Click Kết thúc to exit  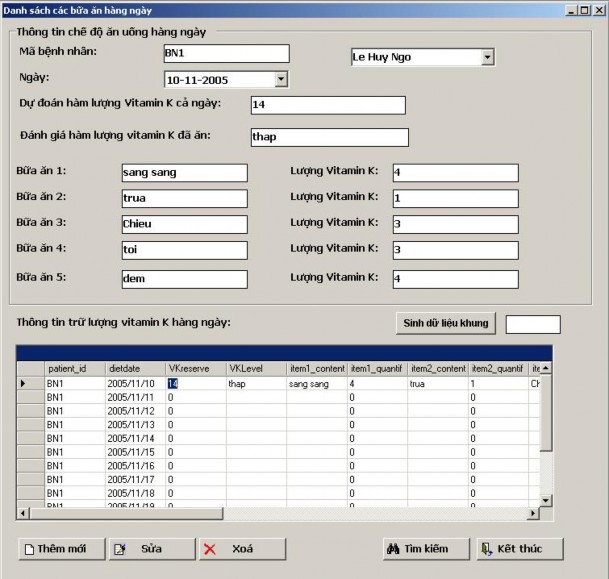point(518,549)
